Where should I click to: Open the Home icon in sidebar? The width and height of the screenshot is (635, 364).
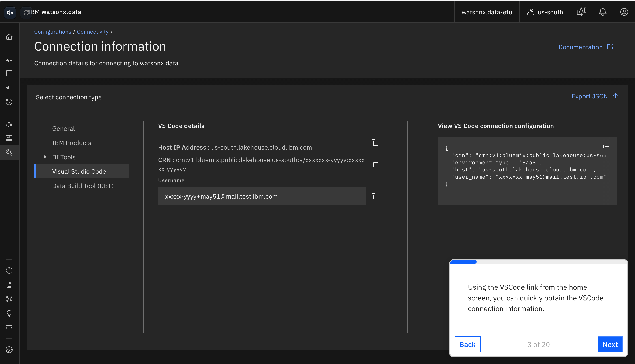[9, 37]
